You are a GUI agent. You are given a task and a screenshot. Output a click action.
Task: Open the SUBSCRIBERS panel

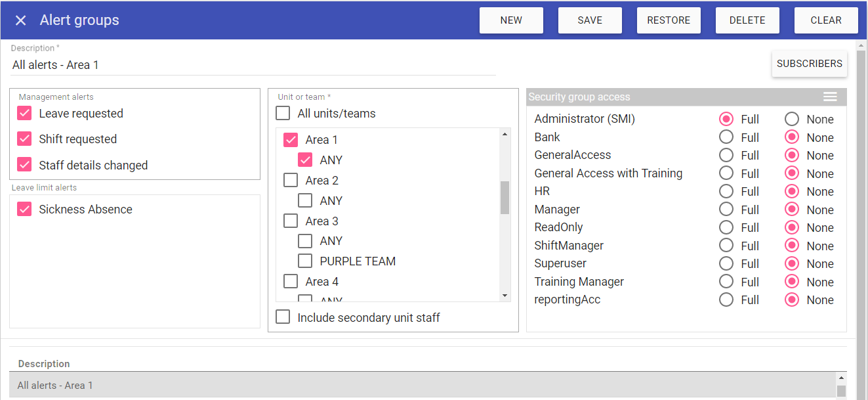click(809, 64)
